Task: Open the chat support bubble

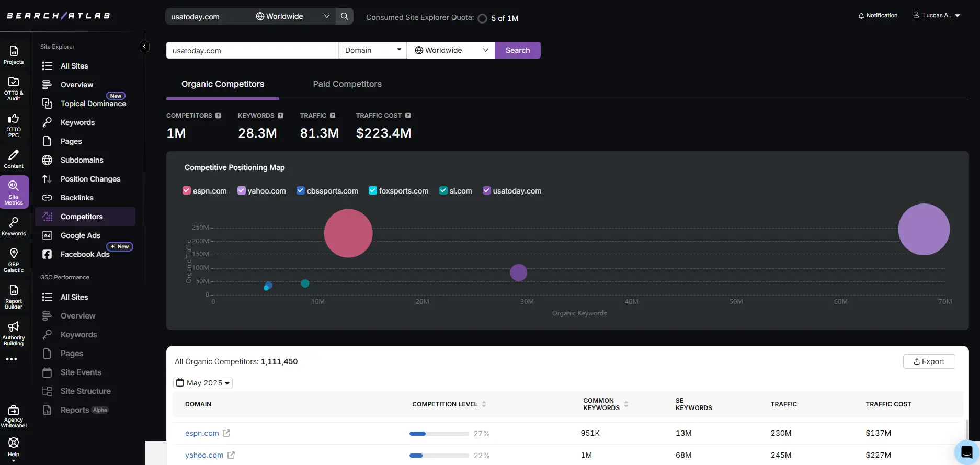Action: point(966,452)
